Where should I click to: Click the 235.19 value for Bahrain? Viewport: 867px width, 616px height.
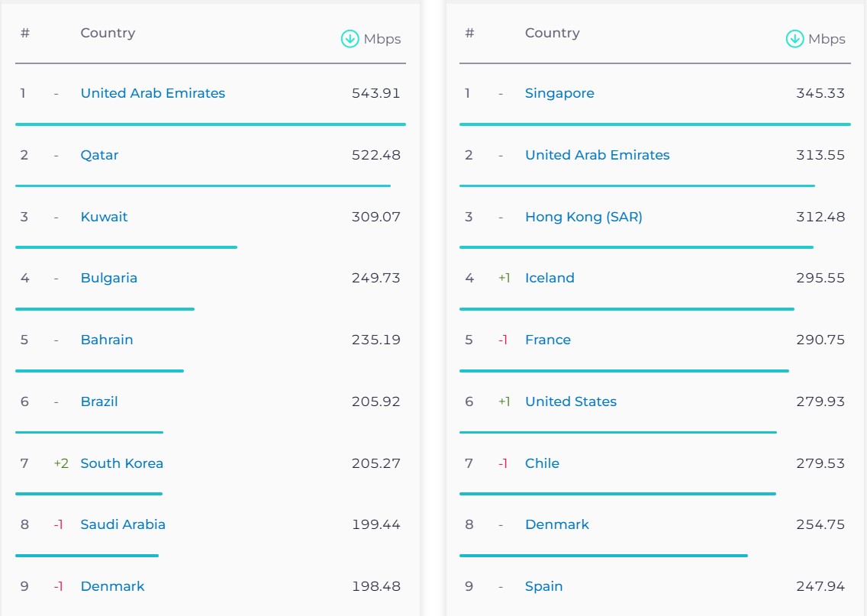point(376,340)
